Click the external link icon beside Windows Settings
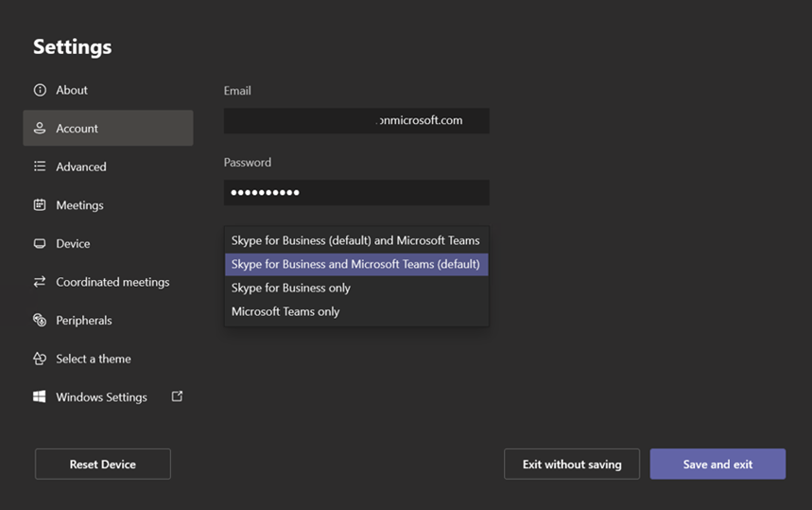This screenshot has height=510, width=812. point(177,396)
